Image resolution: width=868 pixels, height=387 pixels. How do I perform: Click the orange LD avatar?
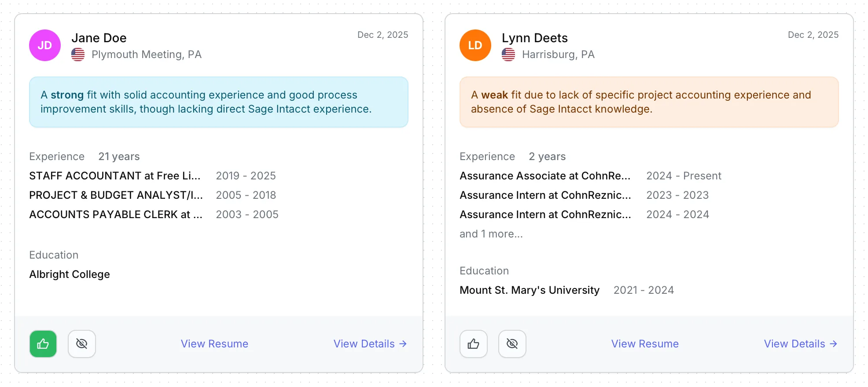pos(475,45)
